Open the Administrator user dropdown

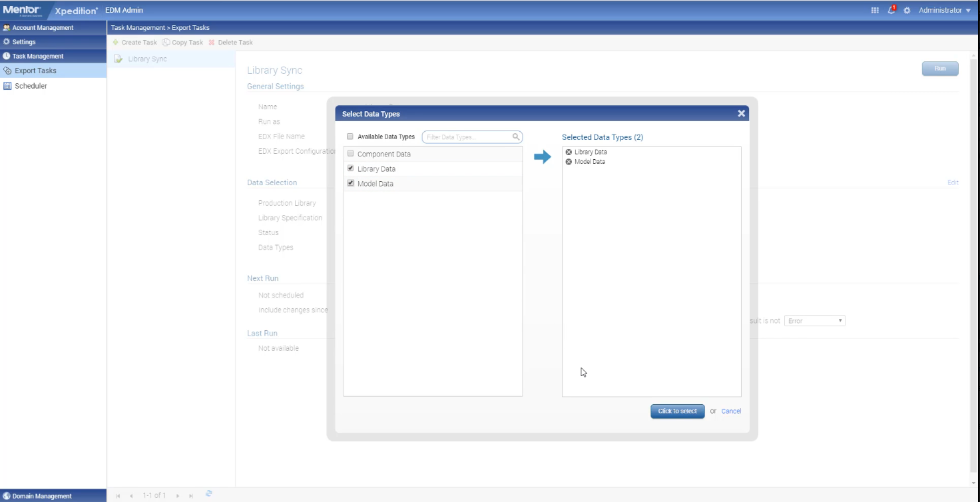click(944, 11)
